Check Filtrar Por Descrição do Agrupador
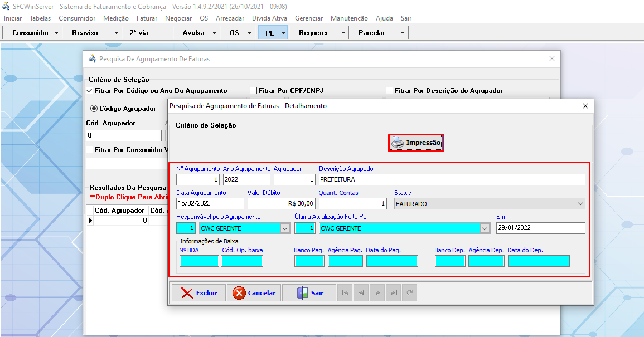The height and width of the screenshot is (337, 644). point(390,90)
